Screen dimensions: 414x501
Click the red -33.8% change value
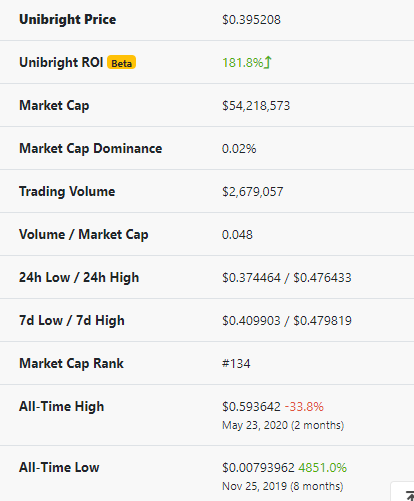pyautogui.click(x=304, y=407)
